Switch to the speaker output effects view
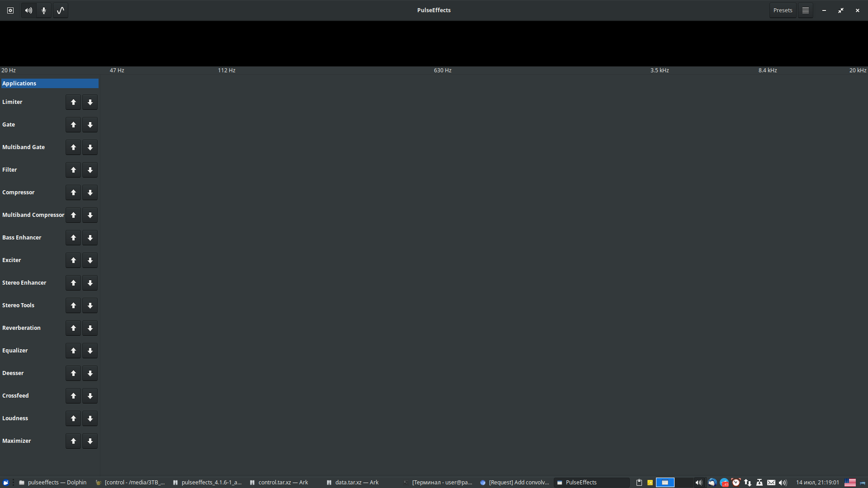 click(28, 10)
